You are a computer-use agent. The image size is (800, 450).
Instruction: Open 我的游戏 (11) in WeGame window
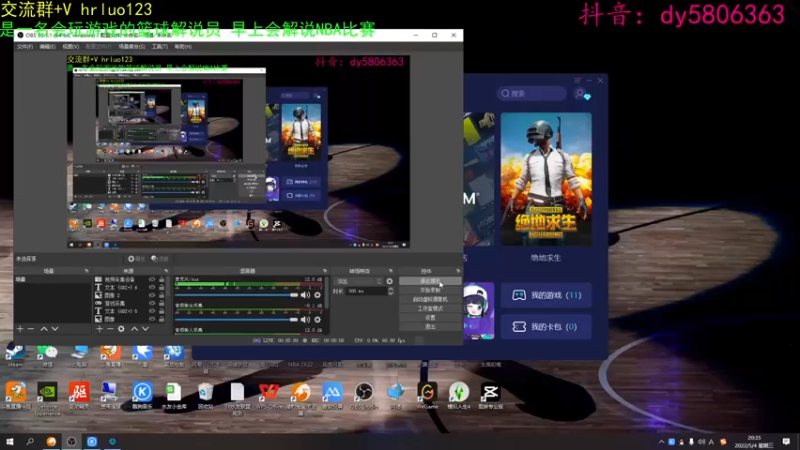546,295
